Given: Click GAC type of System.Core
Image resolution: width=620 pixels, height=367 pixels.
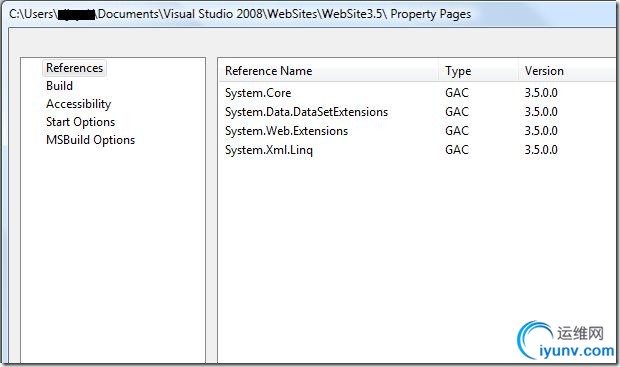Looking at the screenshot, I should [x=457, y=93].
